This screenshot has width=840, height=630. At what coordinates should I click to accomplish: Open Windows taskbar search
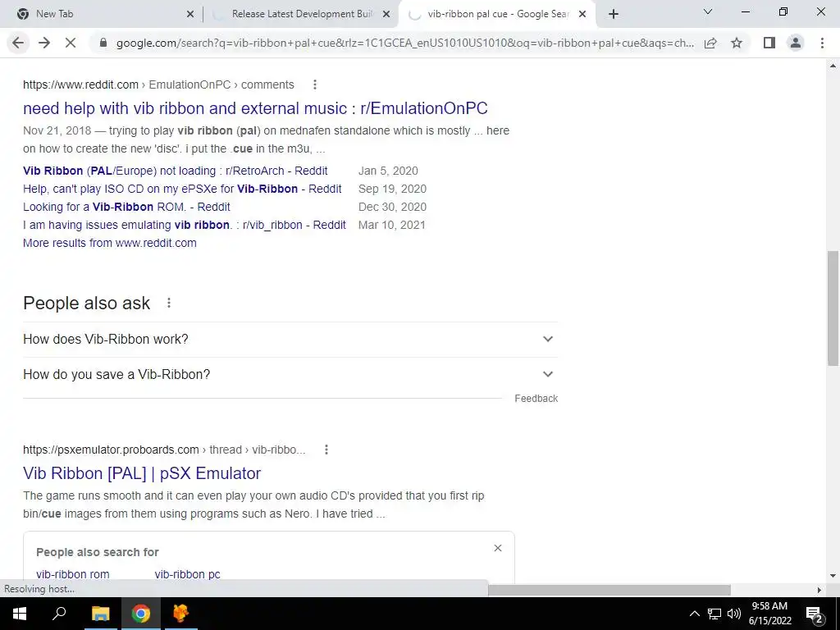[x=59, y=614]
